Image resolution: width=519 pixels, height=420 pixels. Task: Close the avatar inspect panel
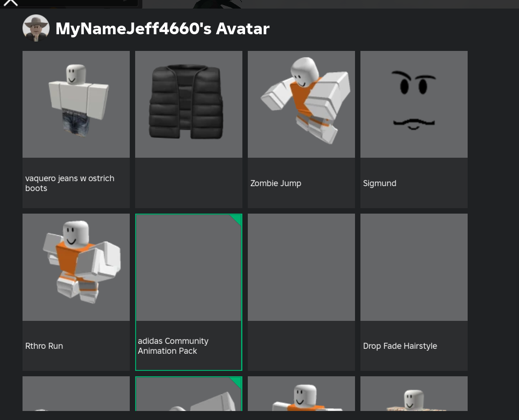10,3
